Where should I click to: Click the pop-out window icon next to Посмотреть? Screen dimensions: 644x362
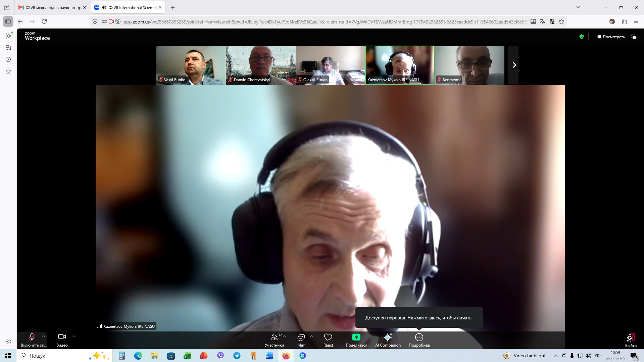pos(633,37)
